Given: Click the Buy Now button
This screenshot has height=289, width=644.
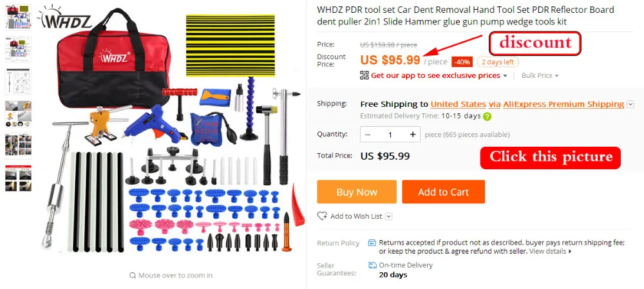Looking at the screenshot, I should pos(357,192).
